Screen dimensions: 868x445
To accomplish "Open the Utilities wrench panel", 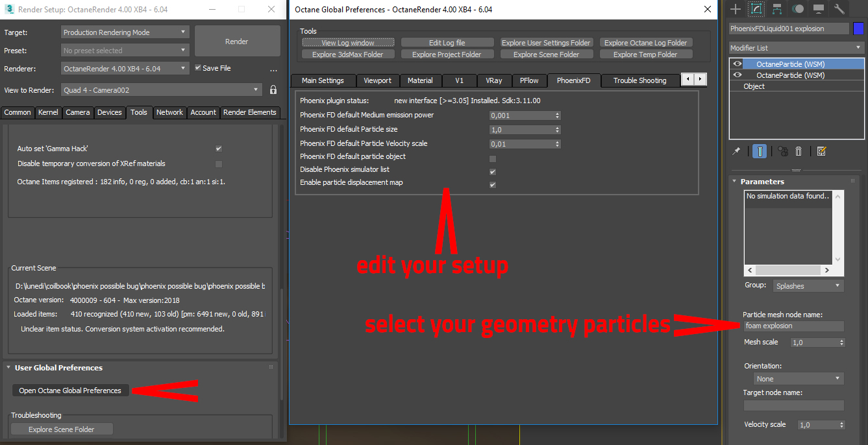I will (839, 9).
